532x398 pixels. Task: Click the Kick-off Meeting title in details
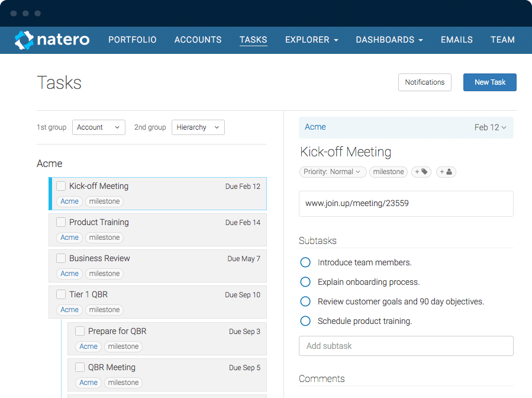(346, 152)
